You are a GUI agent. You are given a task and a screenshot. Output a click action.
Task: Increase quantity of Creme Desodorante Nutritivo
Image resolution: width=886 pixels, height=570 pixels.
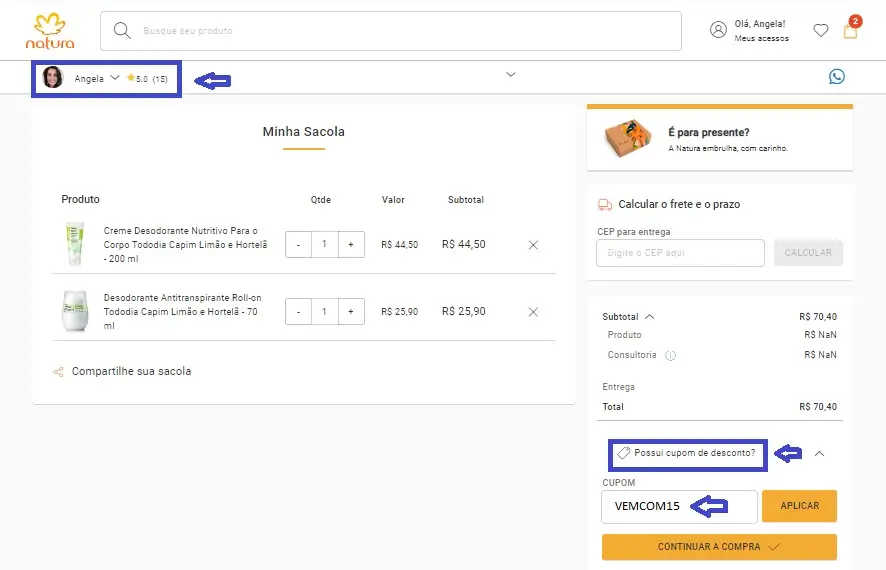351,245
